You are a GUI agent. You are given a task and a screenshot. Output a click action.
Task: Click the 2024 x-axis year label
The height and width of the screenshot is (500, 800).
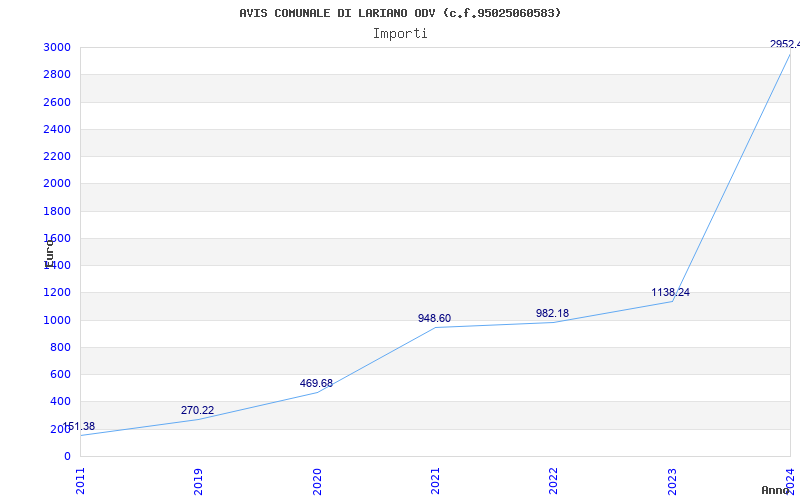click(790, 481)
